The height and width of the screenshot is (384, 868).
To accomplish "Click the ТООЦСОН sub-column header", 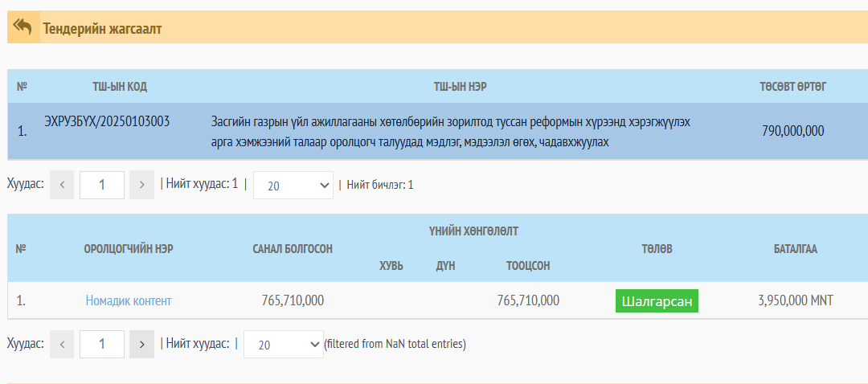I will tap(528, 266).
